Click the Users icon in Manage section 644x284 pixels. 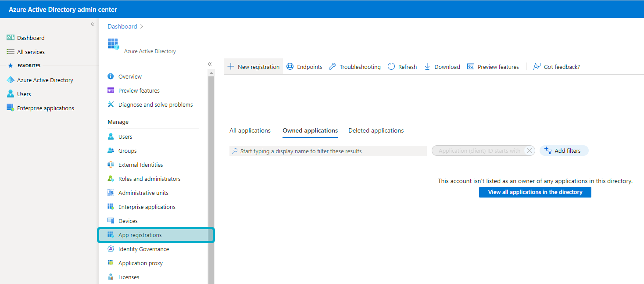(x=111, y=137)
